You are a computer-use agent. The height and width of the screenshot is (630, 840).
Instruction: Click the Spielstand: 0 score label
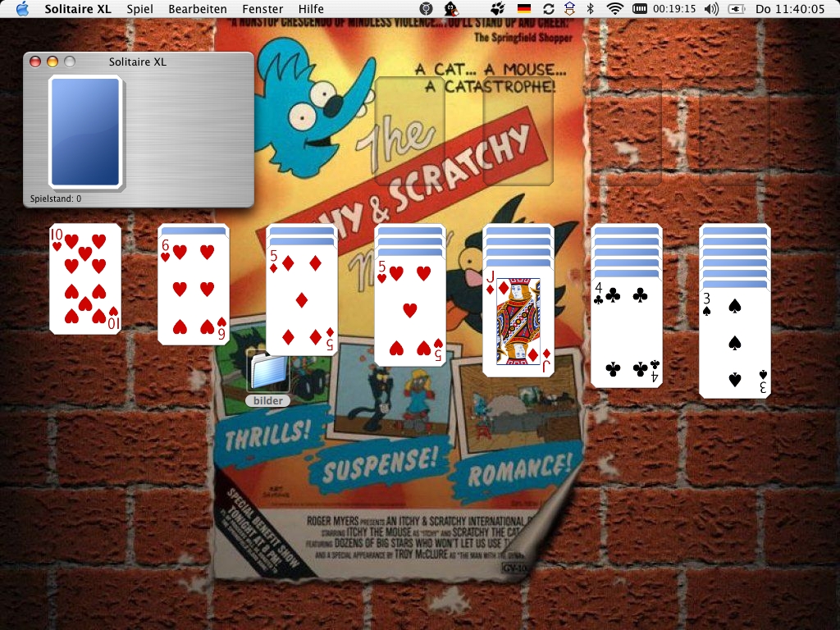[x=56, y=199]
